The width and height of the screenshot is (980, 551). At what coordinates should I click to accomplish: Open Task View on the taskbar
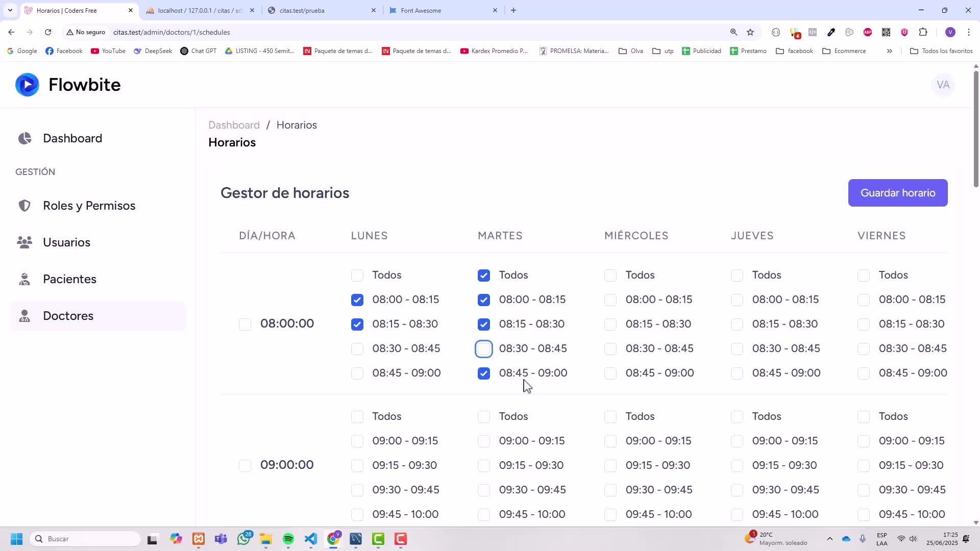[x=152, y=539]
